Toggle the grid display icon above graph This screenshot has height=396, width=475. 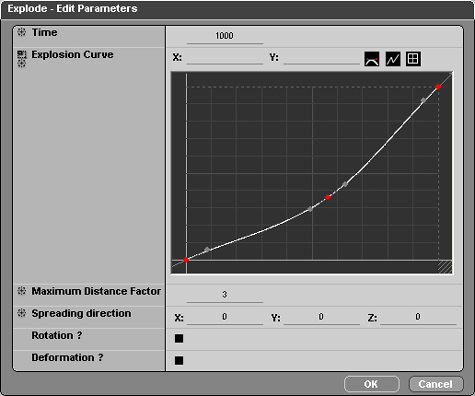pyautogui.click(x=413, y=59)
